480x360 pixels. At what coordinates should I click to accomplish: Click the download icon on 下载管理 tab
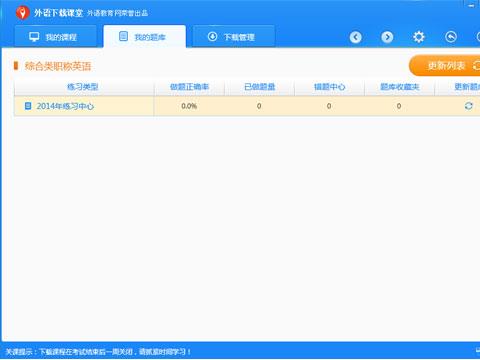212,37
